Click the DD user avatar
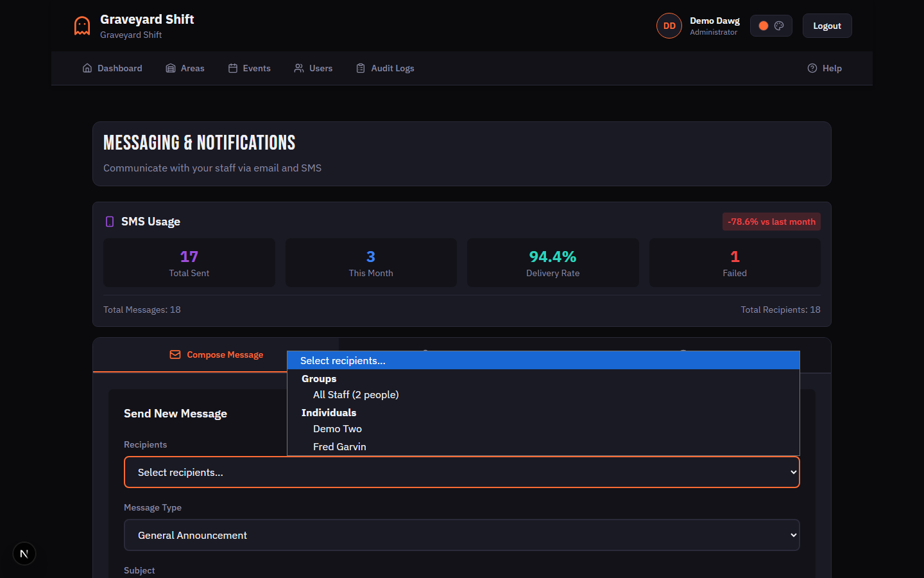Image resolution: width=924 pixels, height=578 pixels. (x=669, y=26)
